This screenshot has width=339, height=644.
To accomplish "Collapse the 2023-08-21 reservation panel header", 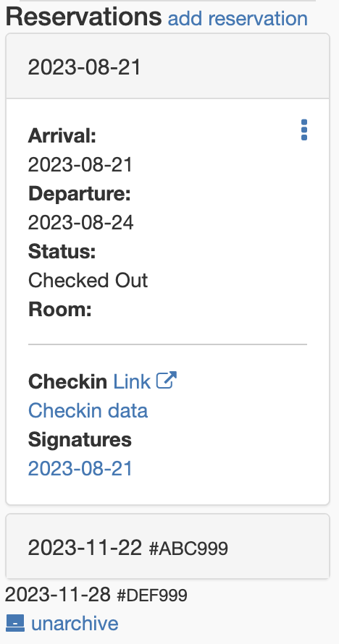I will 167,66.
